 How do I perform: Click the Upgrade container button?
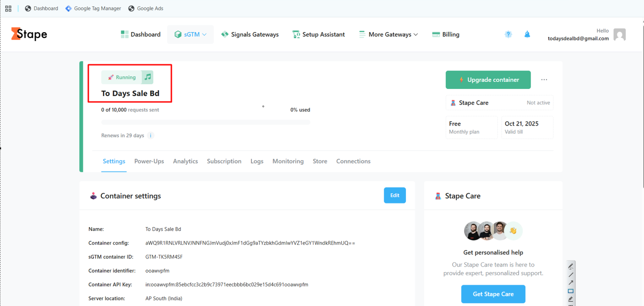[488, 80]
